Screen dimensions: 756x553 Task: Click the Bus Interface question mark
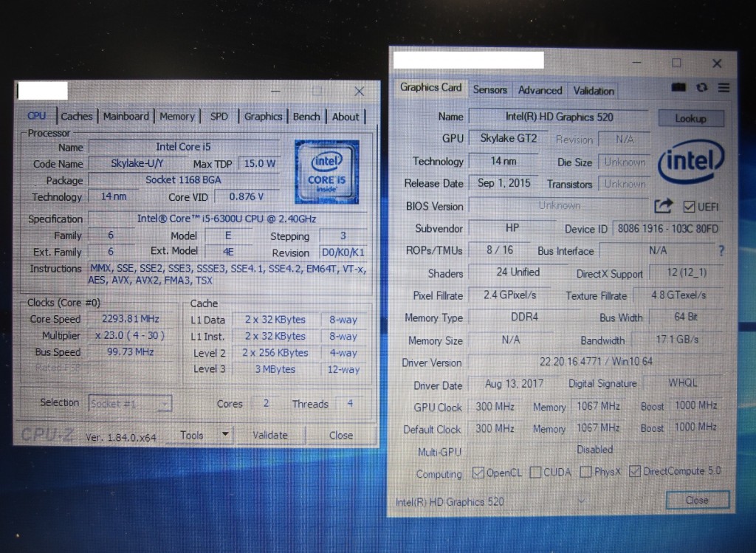pos(721,251)
